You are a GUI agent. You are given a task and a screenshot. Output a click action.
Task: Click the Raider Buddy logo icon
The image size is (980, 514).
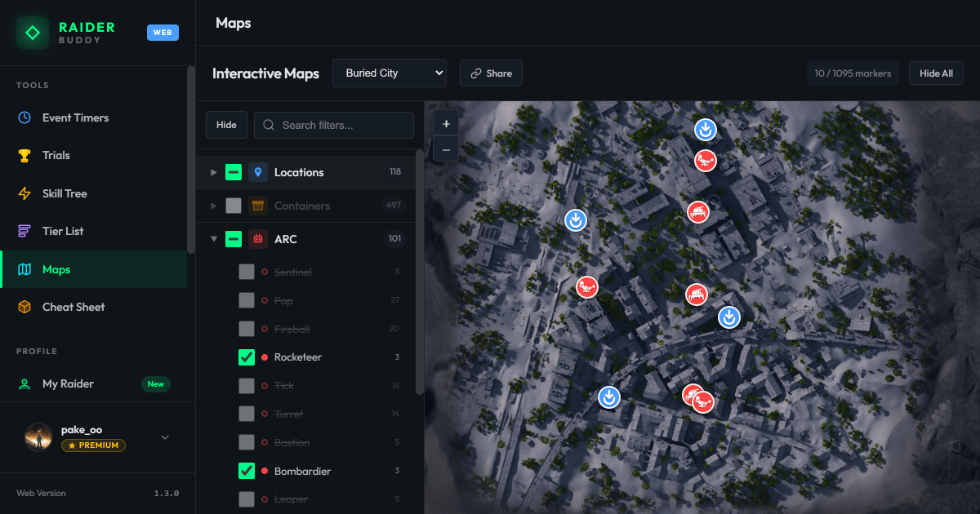click(33, 33)
